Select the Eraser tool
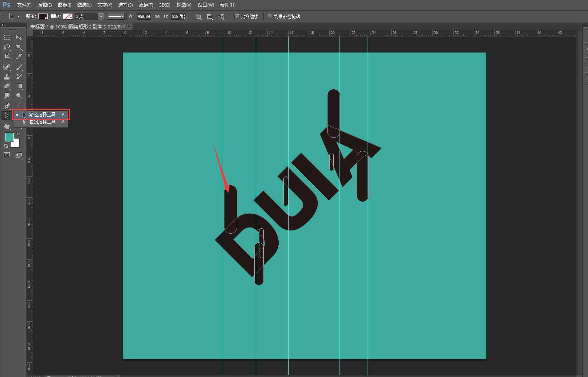The height and width of the screenshot is (377, 588). [x=7, y=86]
